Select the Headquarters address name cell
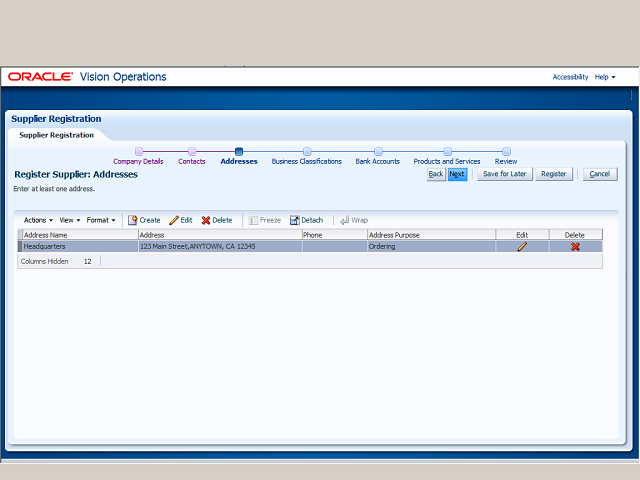 tap(80, 247)
